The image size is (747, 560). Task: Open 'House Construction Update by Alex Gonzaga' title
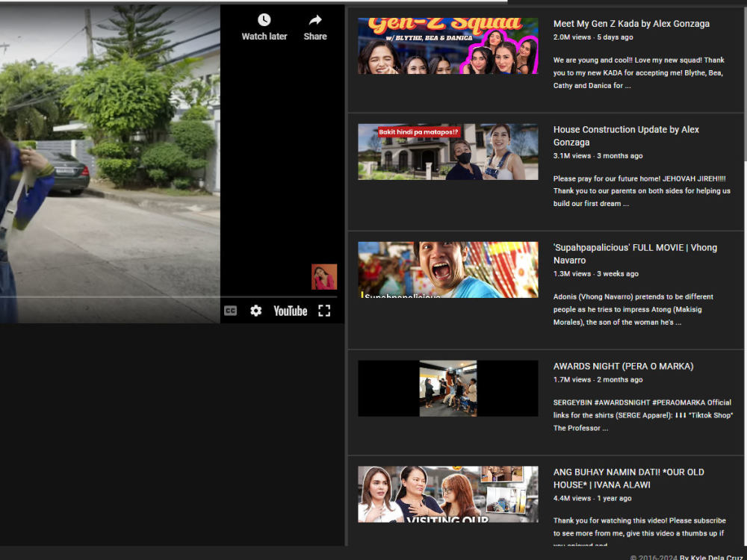pyautogui.click(x=626, y=136)
